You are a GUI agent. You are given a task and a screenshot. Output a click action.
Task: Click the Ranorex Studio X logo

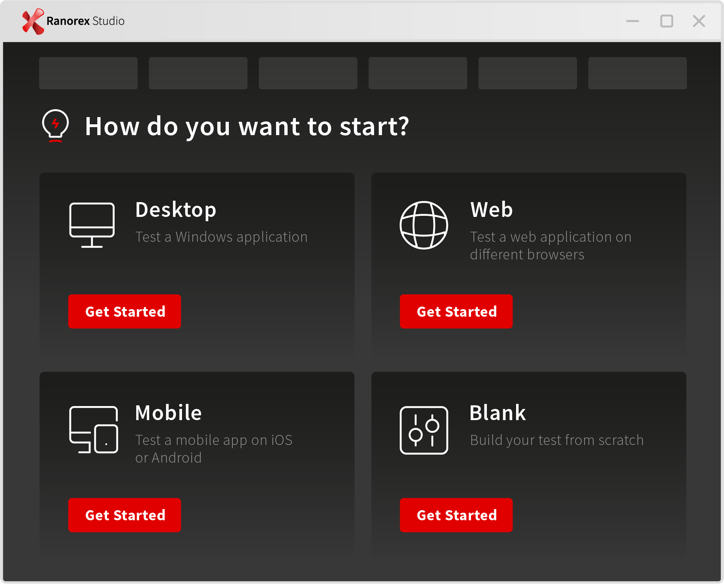(x=33, y=21)
